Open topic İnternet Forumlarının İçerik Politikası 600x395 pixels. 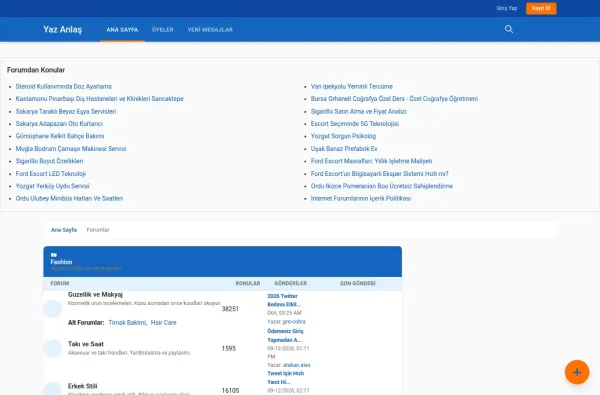361,198
